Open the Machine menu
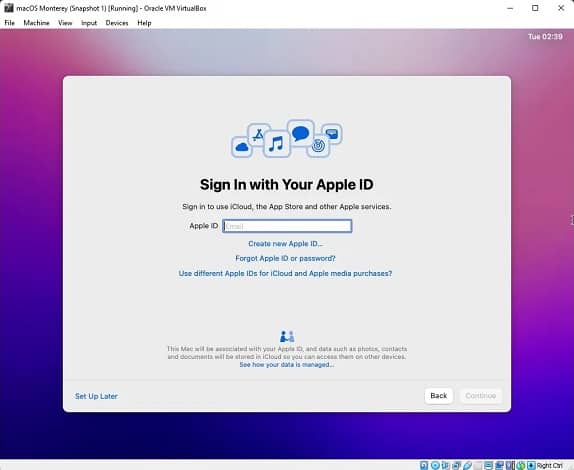Screen dimensions: 574x470 click(x=36, y=23)
